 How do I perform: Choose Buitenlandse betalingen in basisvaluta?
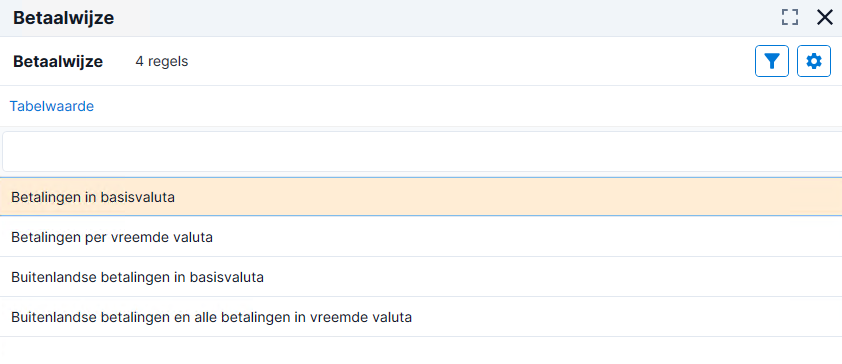(x=421, y=277)
